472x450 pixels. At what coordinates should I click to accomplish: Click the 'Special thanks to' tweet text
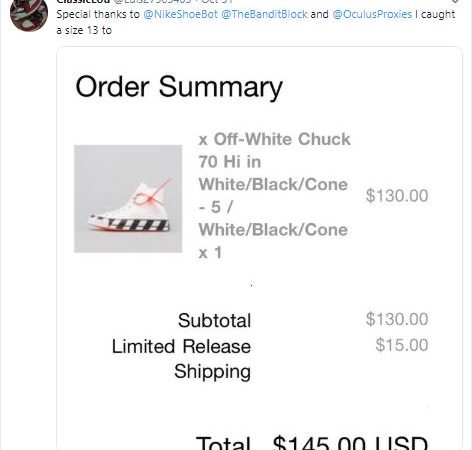point(98,14)
